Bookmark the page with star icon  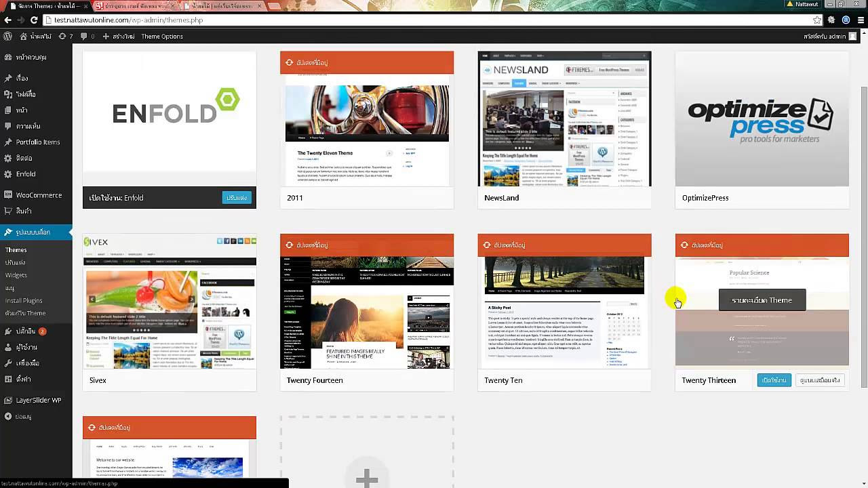coord(817,20)
